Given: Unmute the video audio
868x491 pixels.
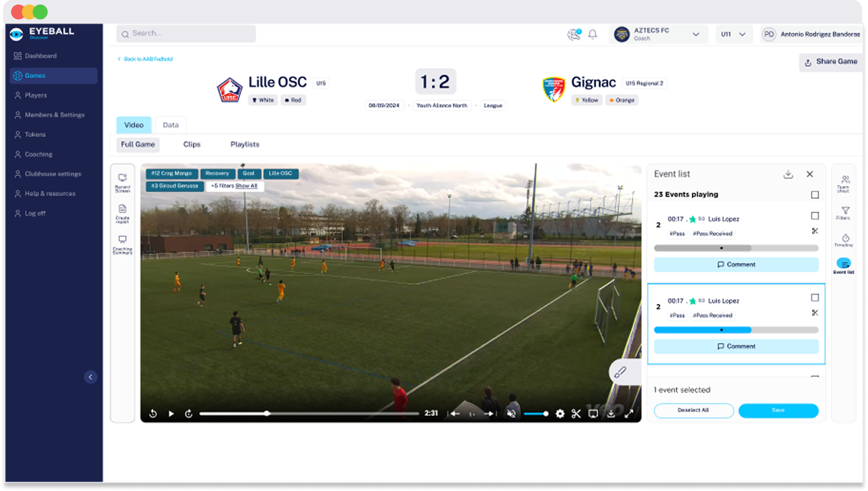Looking at the screenshot, I should click(511, 414).
